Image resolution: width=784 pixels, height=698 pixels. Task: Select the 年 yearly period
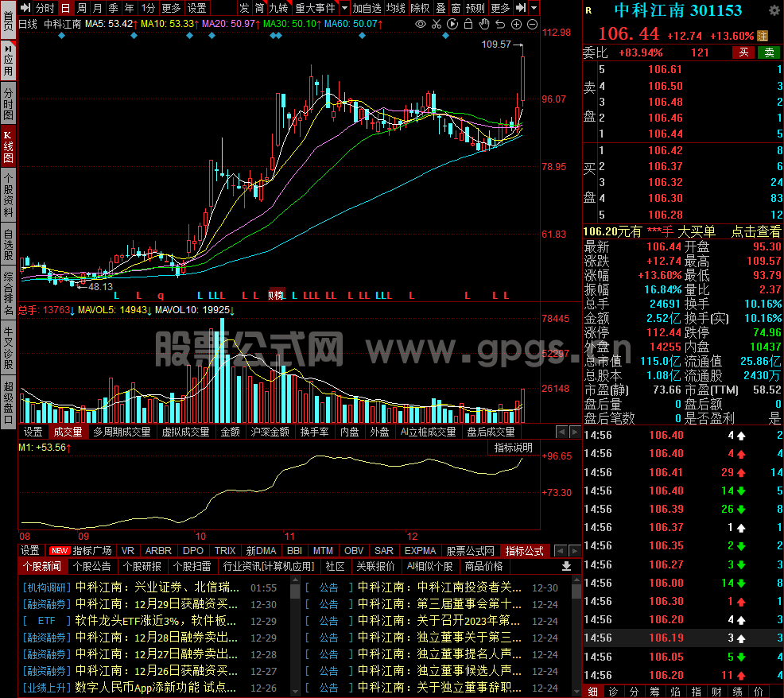130,8
